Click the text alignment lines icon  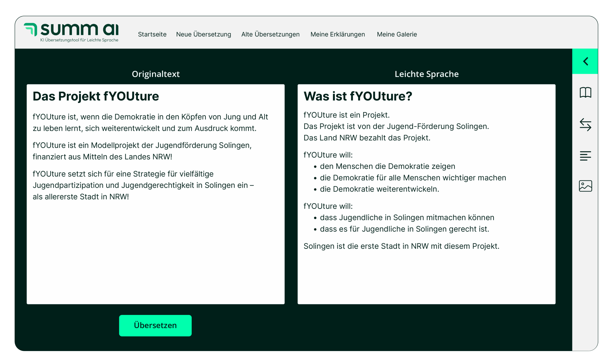coord(585,156)
